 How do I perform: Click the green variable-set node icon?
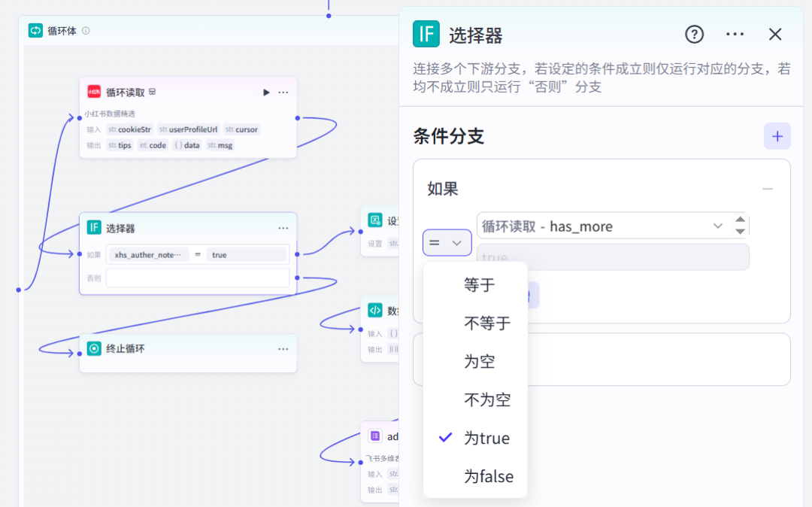pyautogui.click(x=375, y=220)
